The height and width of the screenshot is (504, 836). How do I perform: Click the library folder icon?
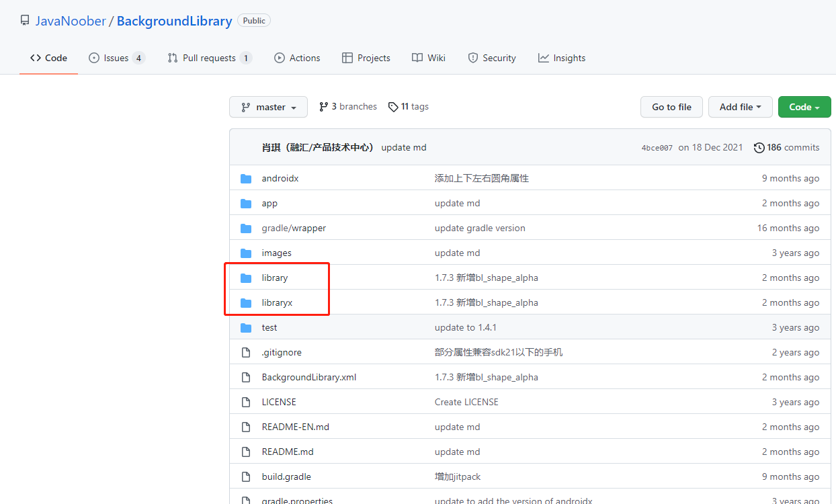click(246, 278)
